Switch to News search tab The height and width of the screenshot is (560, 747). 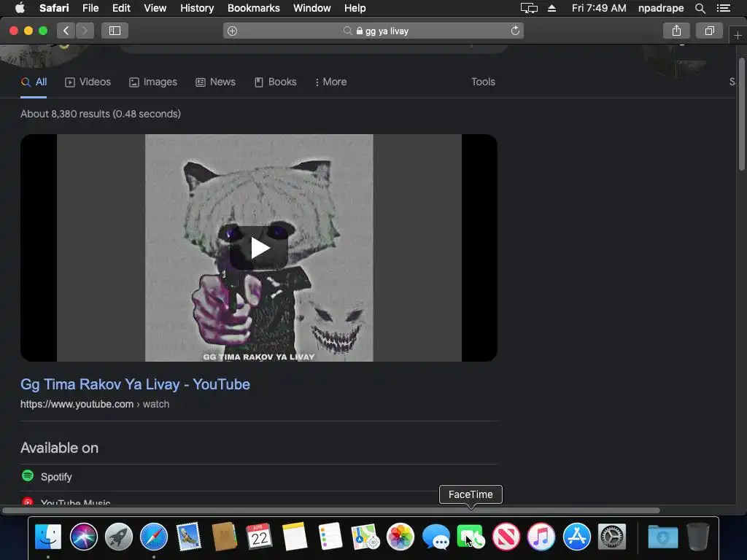pos(215,82)
